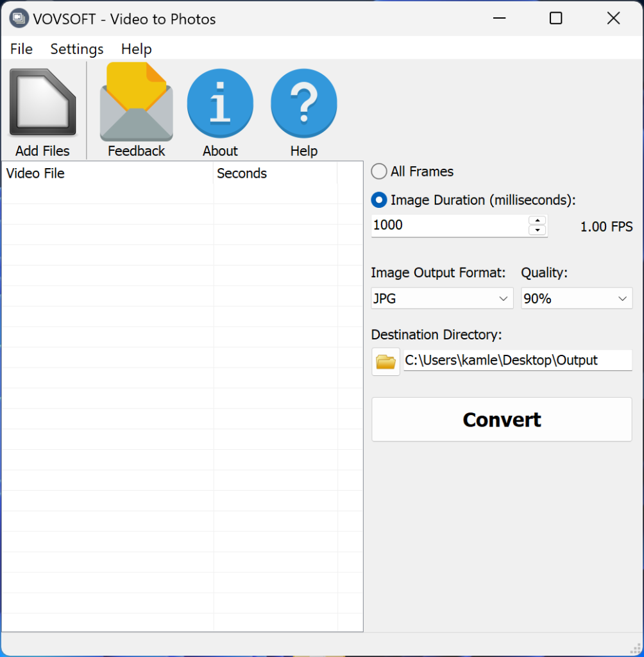This screenshot has width=644, height=657.
Task: Select the All Frames radio button
Action: (379, 171)
